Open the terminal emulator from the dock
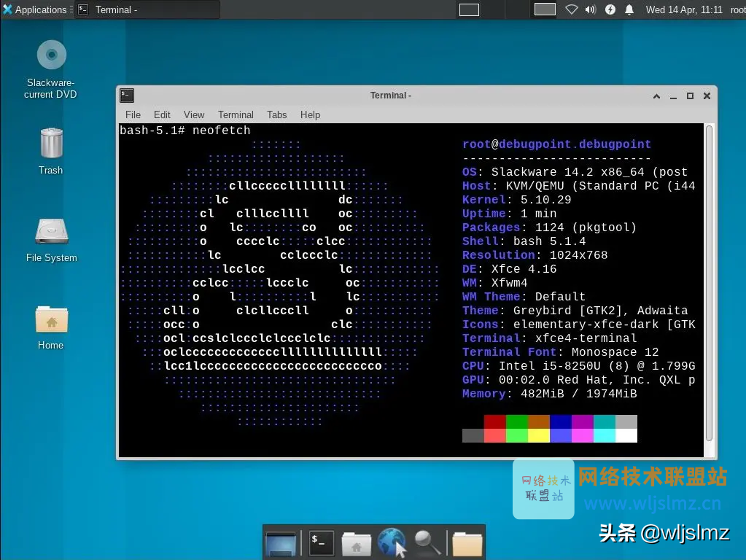 coord(321,543)
